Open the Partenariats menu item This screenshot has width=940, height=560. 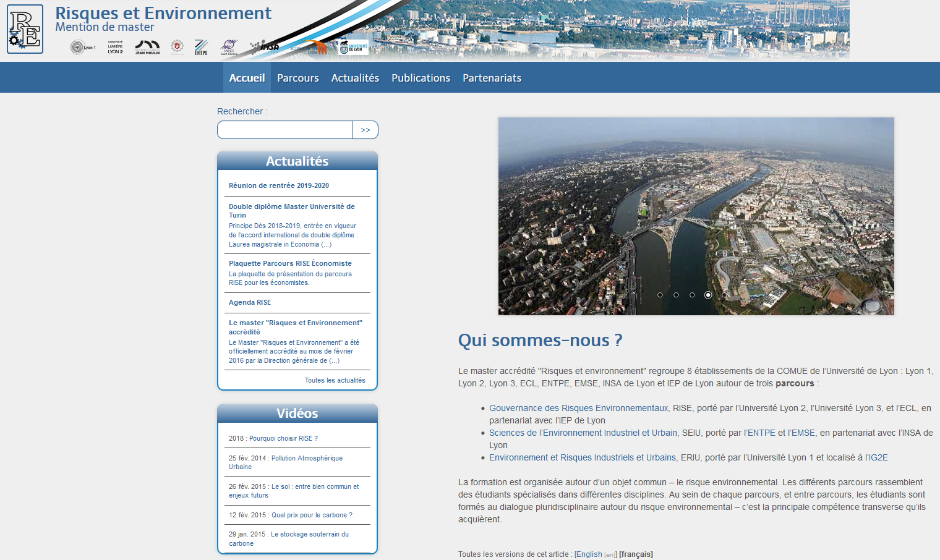click(x=492, y=78)
